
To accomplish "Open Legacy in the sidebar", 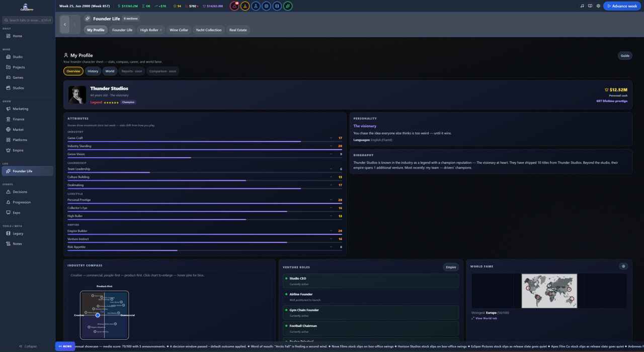I will 18,233.
